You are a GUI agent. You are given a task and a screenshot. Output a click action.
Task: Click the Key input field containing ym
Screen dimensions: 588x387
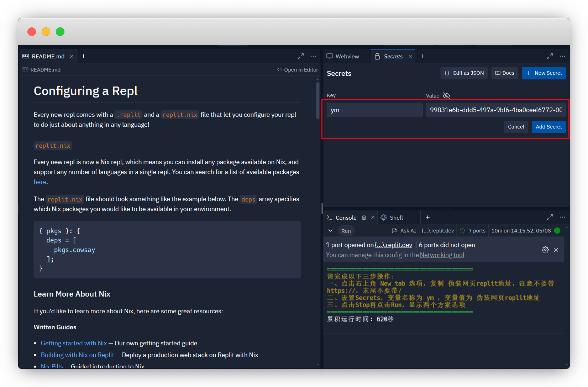click(374, 110)
